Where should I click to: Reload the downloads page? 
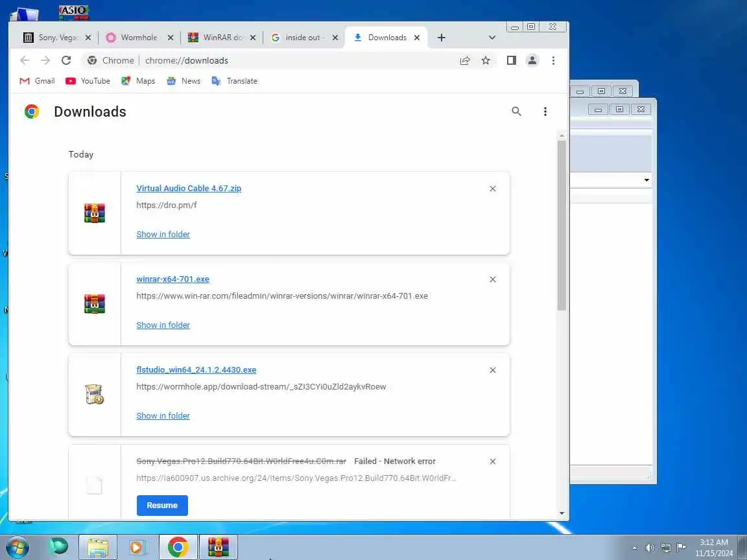pyautogui.click(x=66, y=60)
